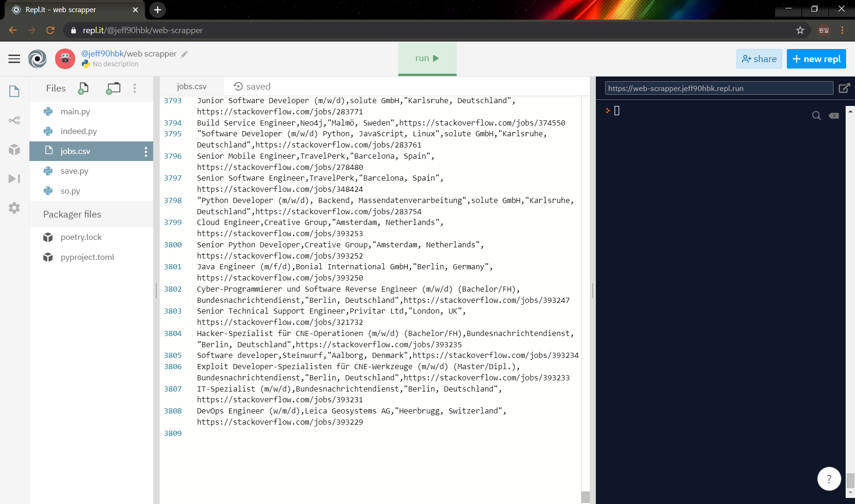Click the share button

tap(759, 59)
